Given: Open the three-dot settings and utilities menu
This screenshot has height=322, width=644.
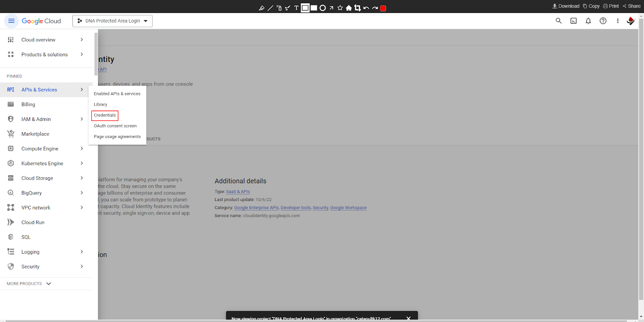Looking at the screenshot, I should [x=617, y=21].
